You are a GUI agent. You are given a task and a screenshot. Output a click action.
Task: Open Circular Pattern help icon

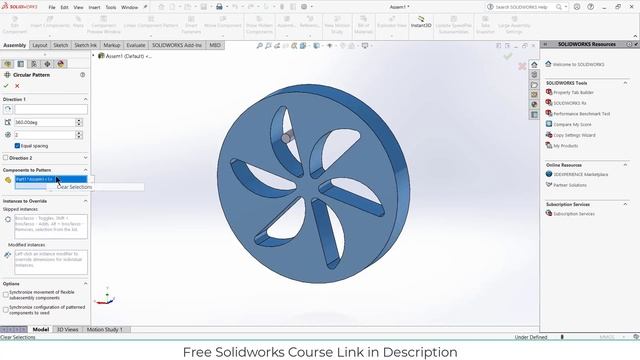click(82, 75)
